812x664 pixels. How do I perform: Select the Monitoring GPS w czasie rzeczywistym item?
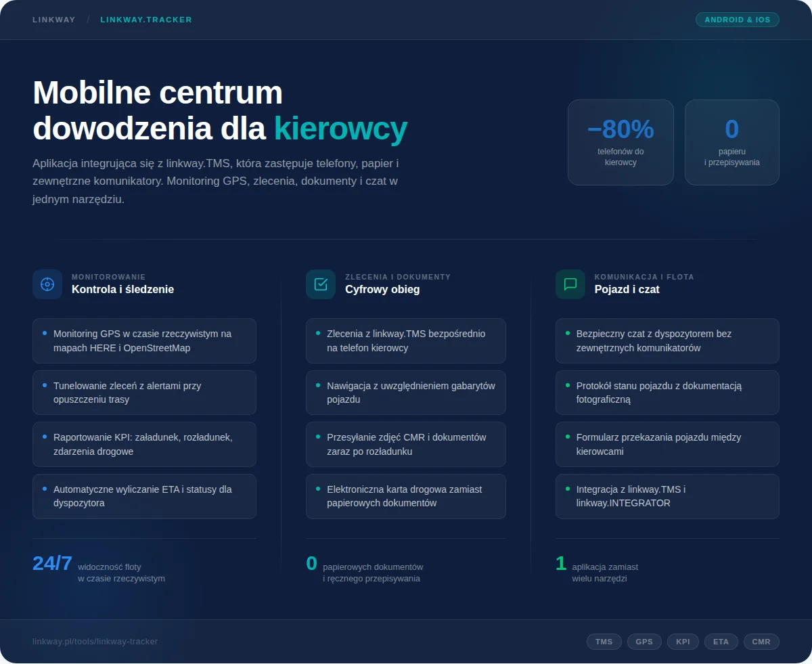pyautogui.click(x=144, y=340)
